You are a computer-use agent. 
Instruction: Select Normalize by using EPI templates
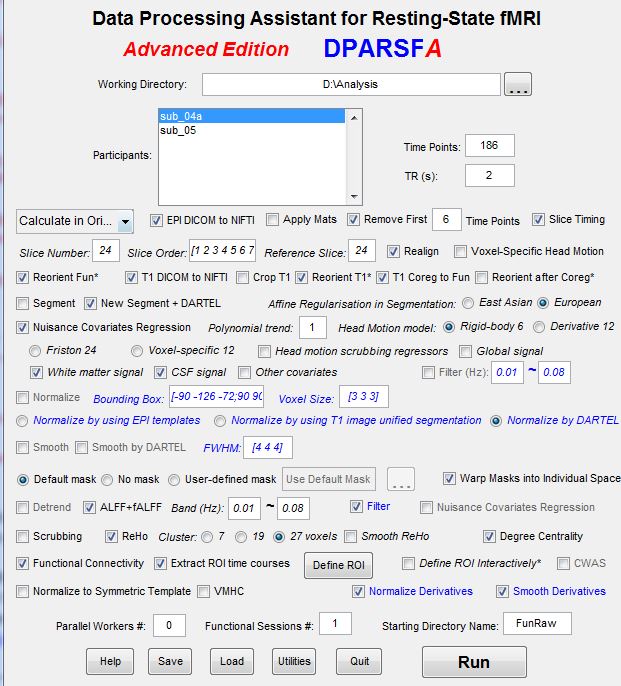click(x=21, y=421)
